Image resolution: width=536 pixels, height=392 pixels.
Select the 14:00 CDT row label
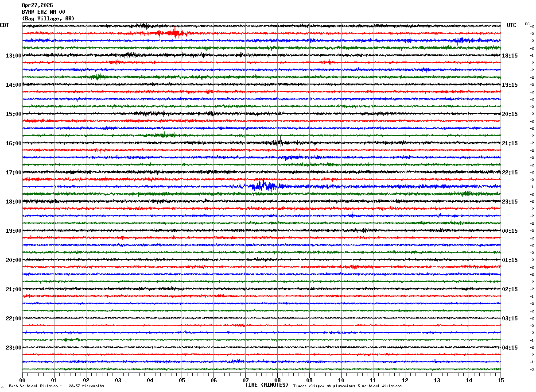(13, 85)
